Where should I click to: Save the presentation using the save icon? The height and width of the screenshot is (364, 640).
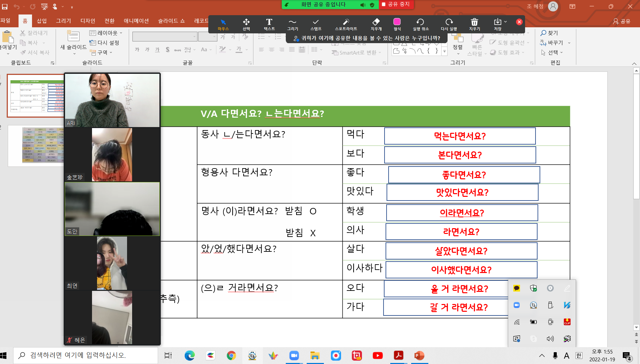(5, 6)
